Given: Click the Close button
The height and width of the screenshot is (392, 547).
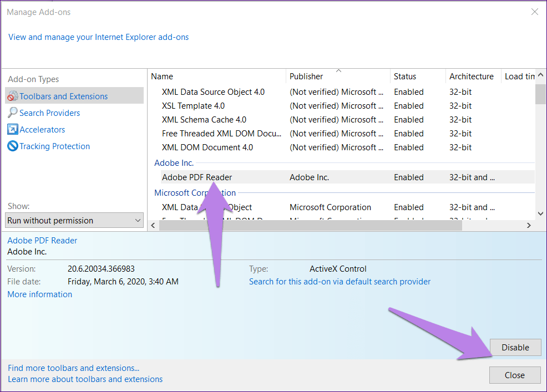Looking at the screenshot, I should click(514, 375).
